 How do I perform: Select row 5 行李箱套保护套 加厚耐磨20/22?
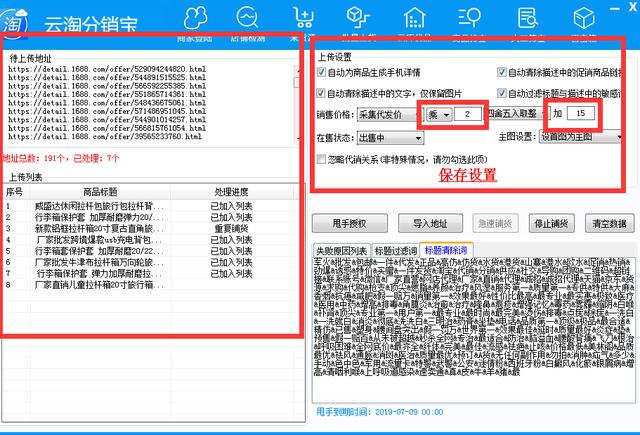click(149, 251)
